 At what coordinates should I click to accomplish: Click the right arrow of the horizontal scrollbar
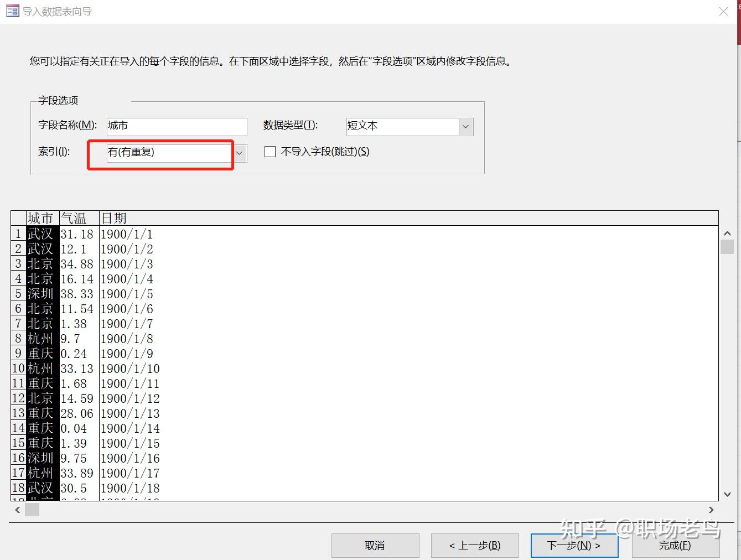point(712,510)
